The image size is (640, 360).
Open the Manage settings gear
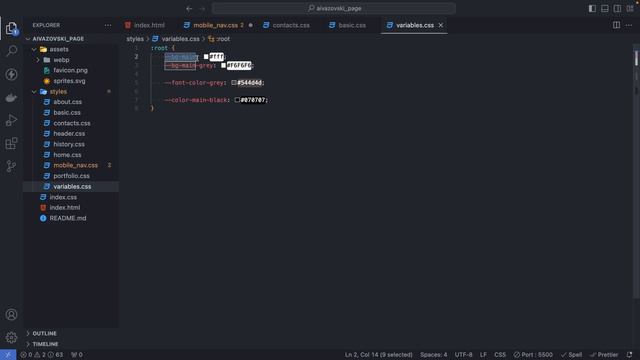tap(11, 338)
